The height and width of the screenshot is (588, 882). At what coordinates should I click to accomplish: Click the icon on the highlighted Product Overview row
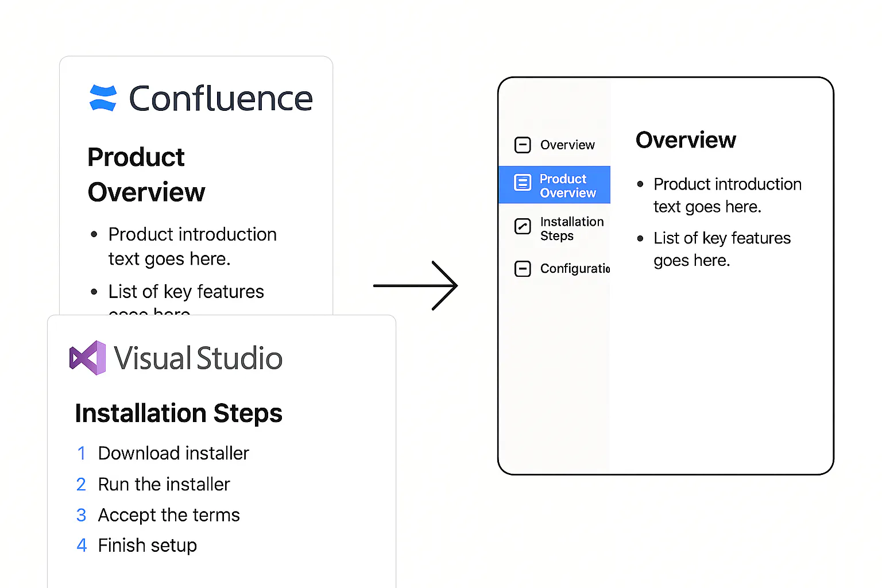[523, 183]
